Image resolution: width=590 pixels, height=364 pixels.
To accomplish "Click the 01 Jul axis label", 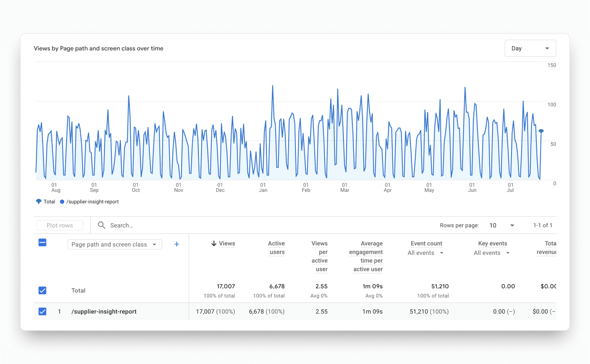I will point(510,187).
